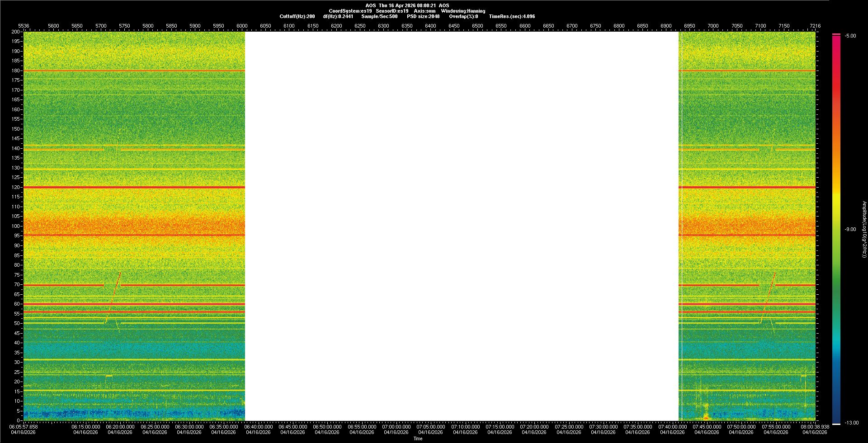
Task: Click the Cutoff(Hz):200 parameter text
Action: (x=297, y=16)
